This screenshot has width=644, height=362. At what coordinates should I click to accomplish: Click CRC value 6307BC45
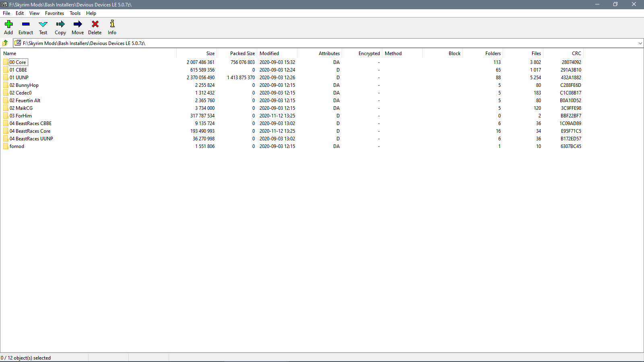click(x=571, y=146)
